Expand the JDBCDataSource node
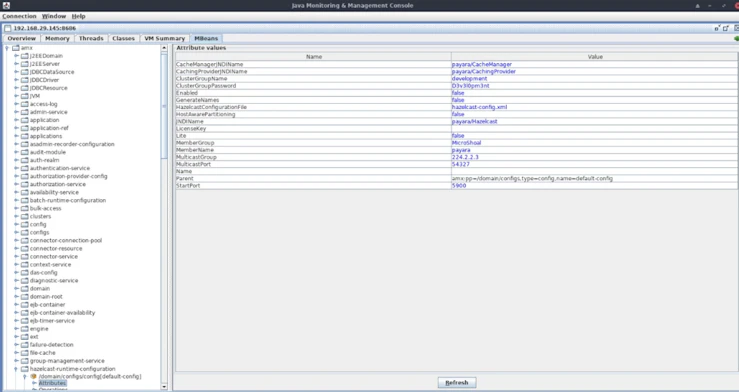 pyautogui.click(x=16, y=72)
